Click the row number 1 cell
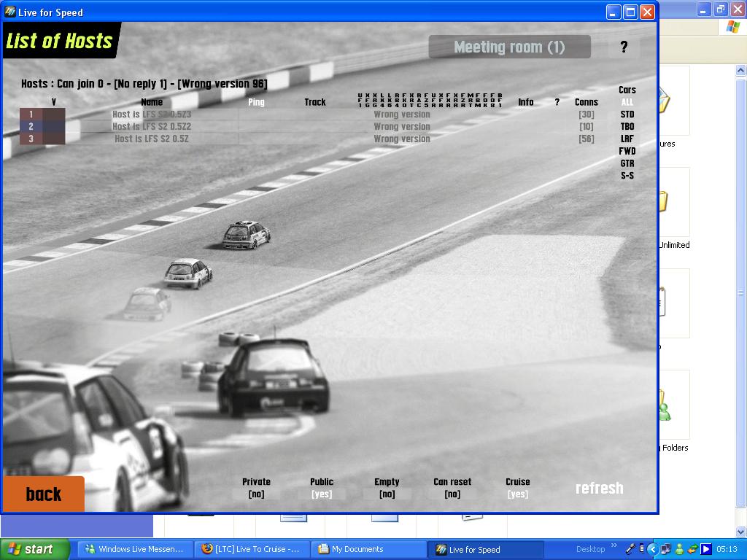747x560 pixels. coord(31,114)
